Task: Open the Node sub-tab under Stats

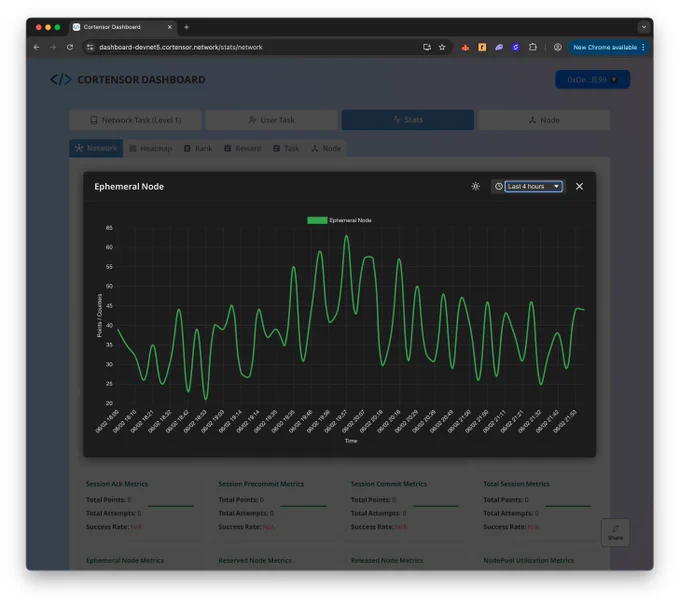Action: click(x=326, y=148)
